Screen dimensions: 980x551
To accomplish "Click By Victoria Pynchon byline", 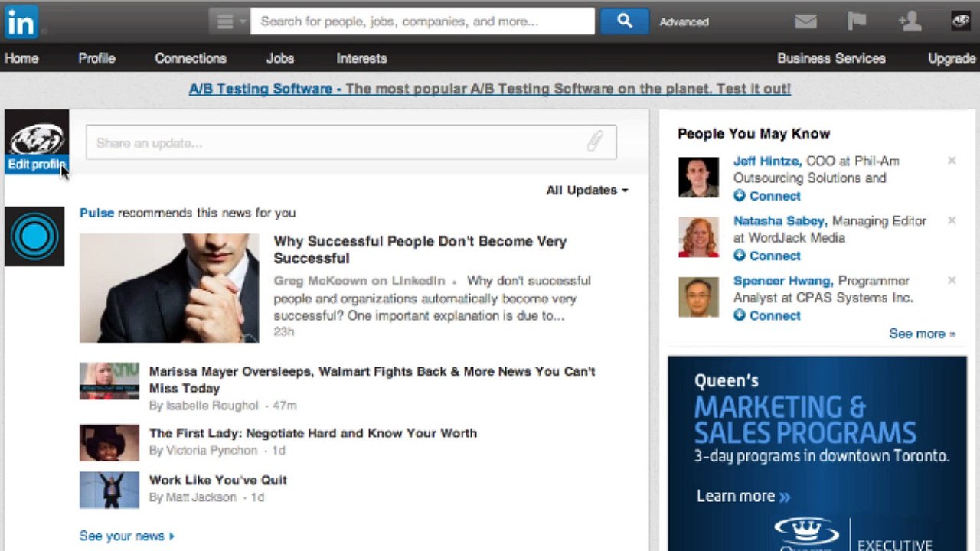I will [203, 451].
